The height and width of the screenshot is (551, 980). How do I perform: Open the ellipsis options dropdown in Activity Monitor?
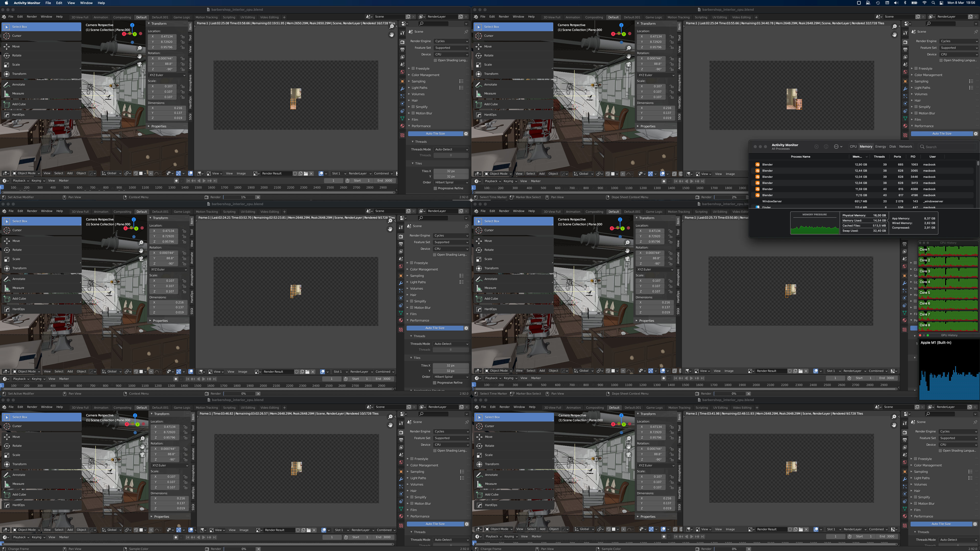tap(838, 147)
